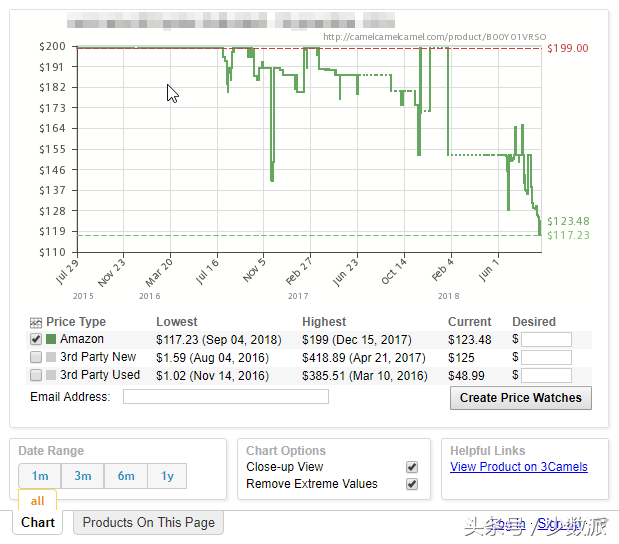Click the 3rd Party New desired price field
619x544 pixels.
546,358
